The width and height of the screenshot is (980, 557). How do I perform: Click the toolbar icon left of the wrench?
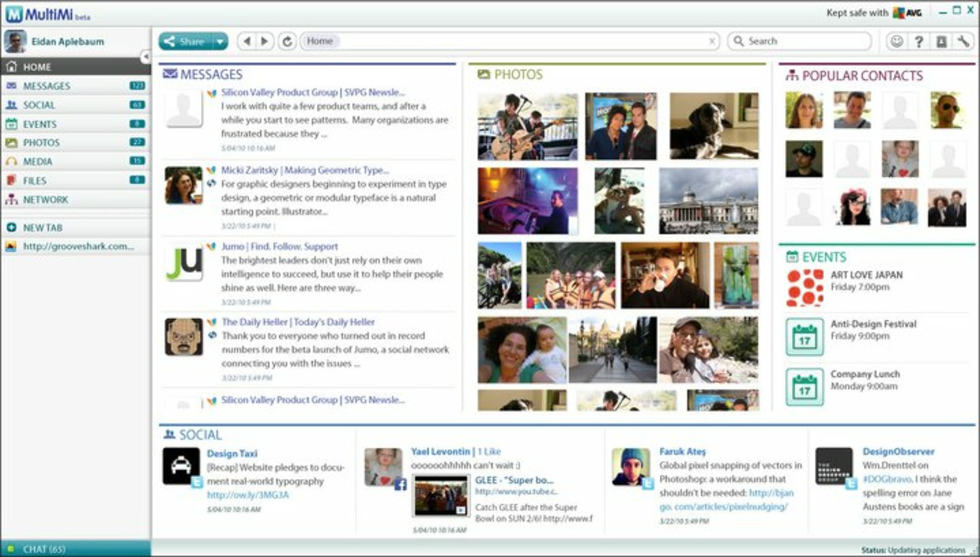coord(941,41)
